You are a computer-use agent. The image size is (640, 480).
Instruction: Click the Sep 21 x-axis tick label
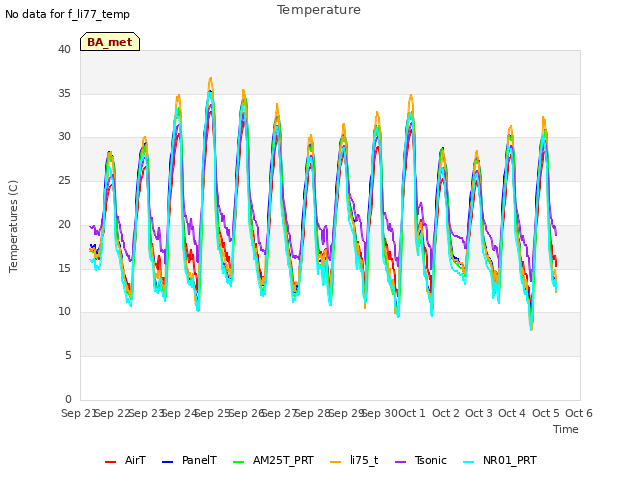[79, 413]
